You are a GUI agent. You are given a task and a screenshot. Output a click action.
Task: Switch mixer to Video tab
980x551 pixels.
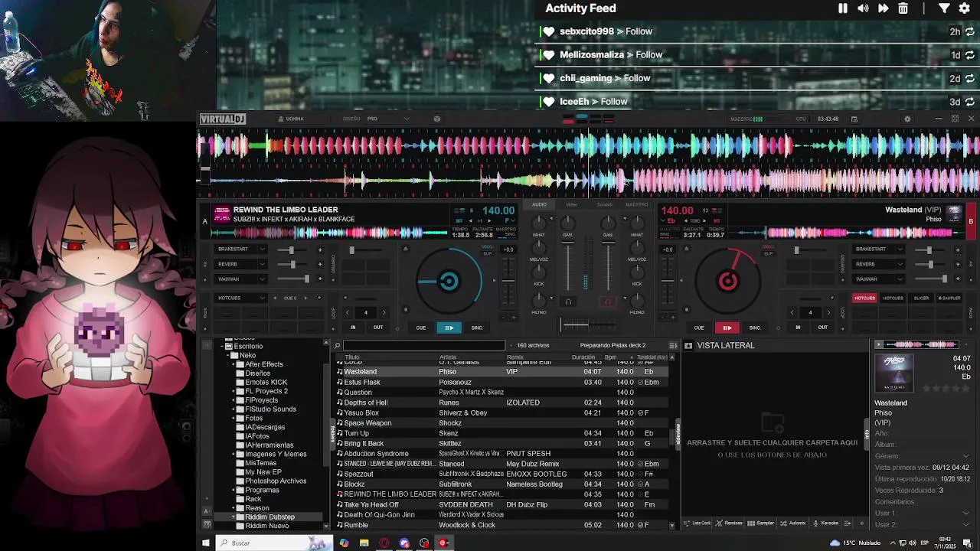click(572, 204)
